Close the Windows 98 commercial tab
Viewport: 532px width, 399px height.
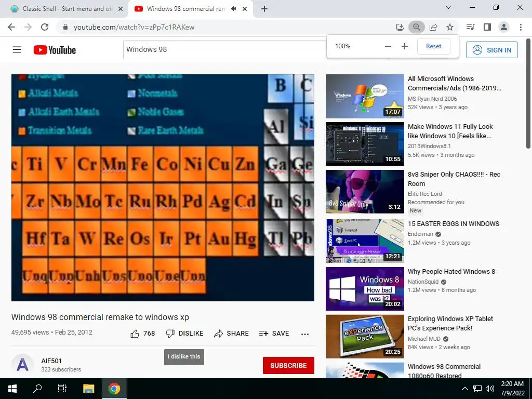pyautogui.click(x=245, y=9)
